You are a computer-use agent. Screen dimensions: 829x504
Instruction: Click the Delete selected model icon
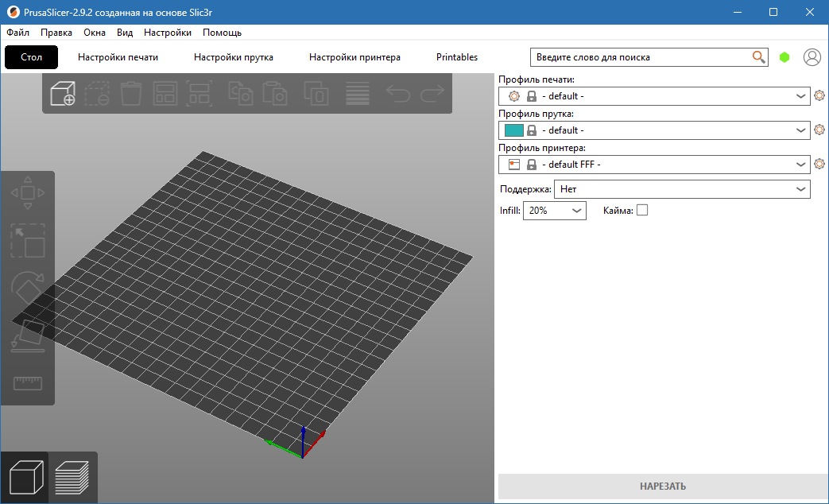click(97, 94)
